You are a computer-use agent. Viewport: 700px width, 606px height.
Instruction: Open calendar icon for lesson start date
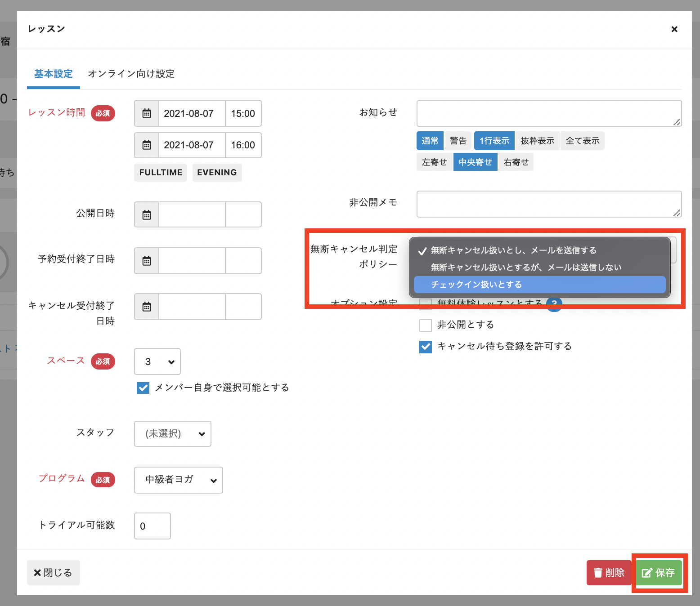[147, 113]
